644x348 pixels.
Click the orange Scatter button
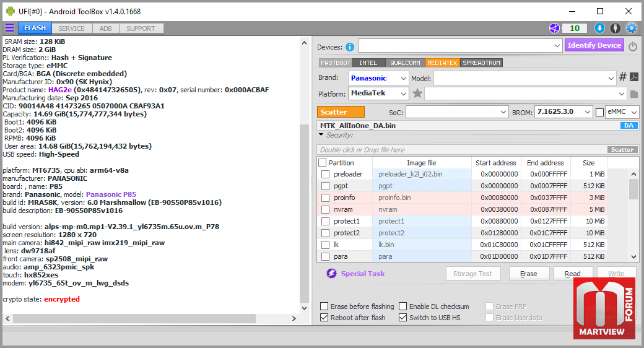[341, 111]
